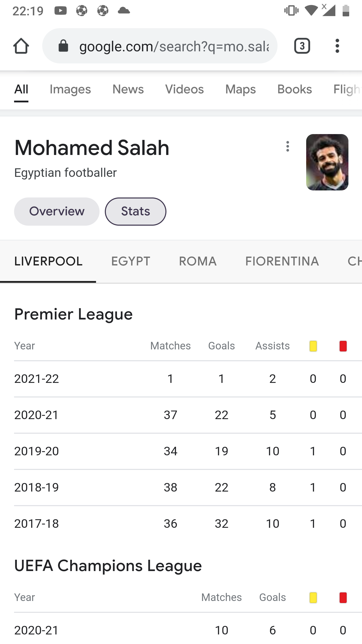This screenshot has width=362, height=644.
Task: Tap the Premier League red card icon
Action: click(343, 346)
